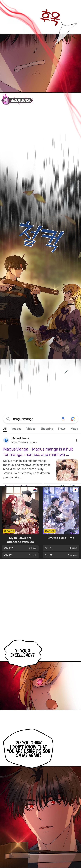The height and width of the screenshot is (868, 81).
Task: Click the MagusManga globe site icon
Action: coord(6,440)
